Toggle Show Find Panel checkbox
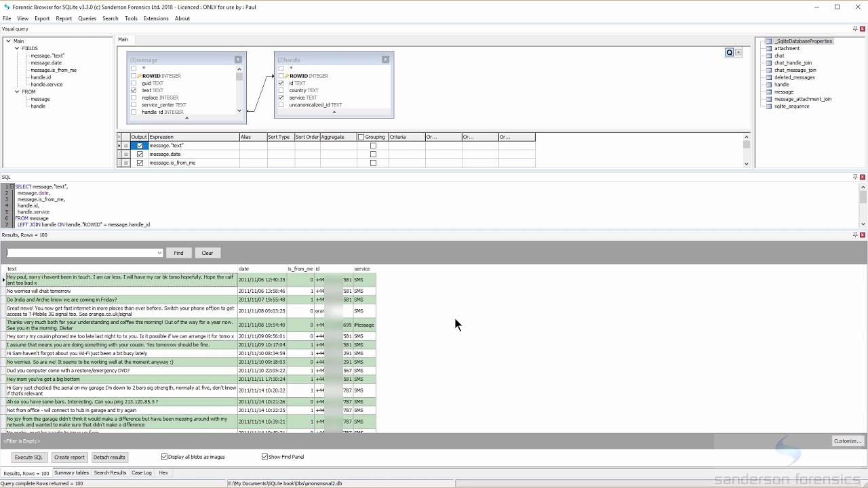The height and width of the screenshot is (488, 868). [x=265, y=457]
